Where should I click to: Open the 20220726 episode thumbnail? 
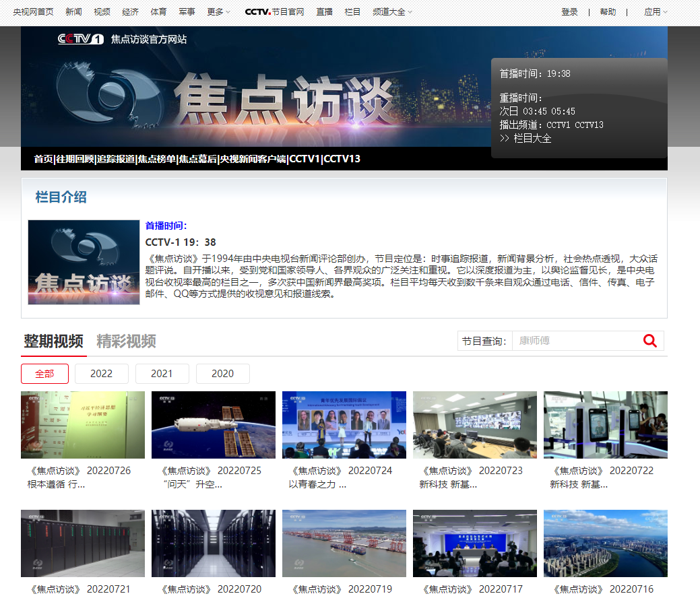(82, 425)
